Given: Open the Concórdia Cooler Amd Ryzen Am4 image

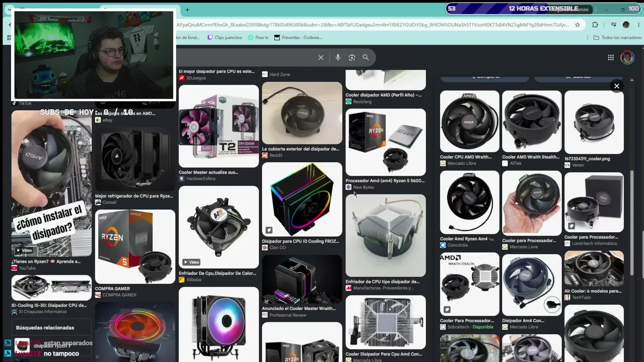Looking at the screenshot, I should pos(469,203).
